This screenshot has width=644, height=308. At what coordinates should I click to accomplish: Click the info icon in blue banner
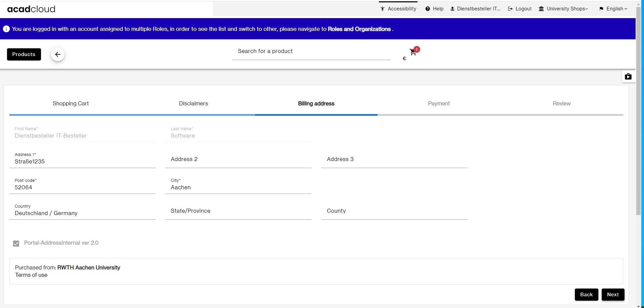pyautogui.click(x=6, y=29)
